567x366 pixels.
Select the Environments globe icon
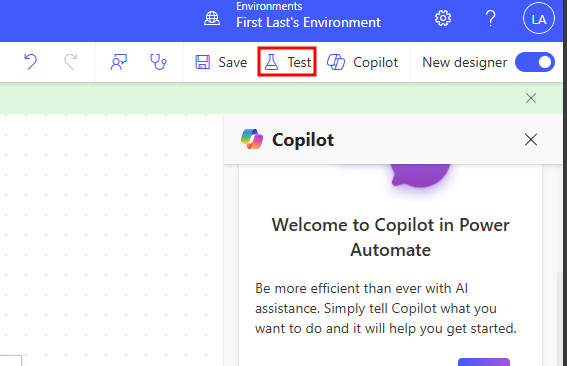click(x=212, y=18)
